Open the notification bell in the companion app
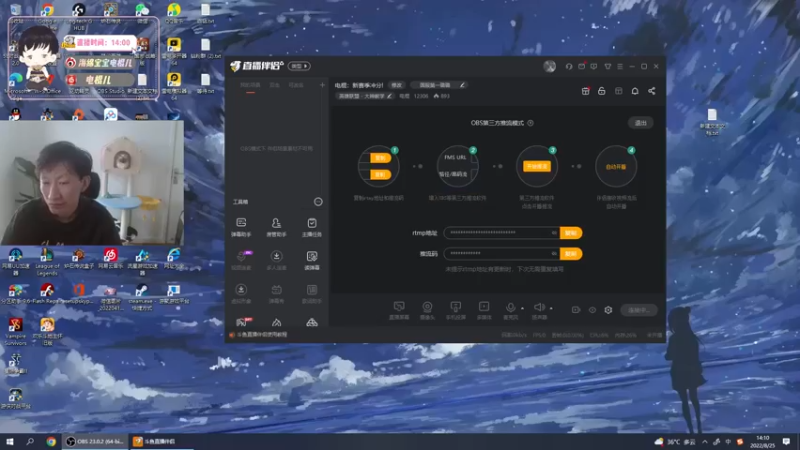Viewport: 800px width, 450px height. coord(635,91)
